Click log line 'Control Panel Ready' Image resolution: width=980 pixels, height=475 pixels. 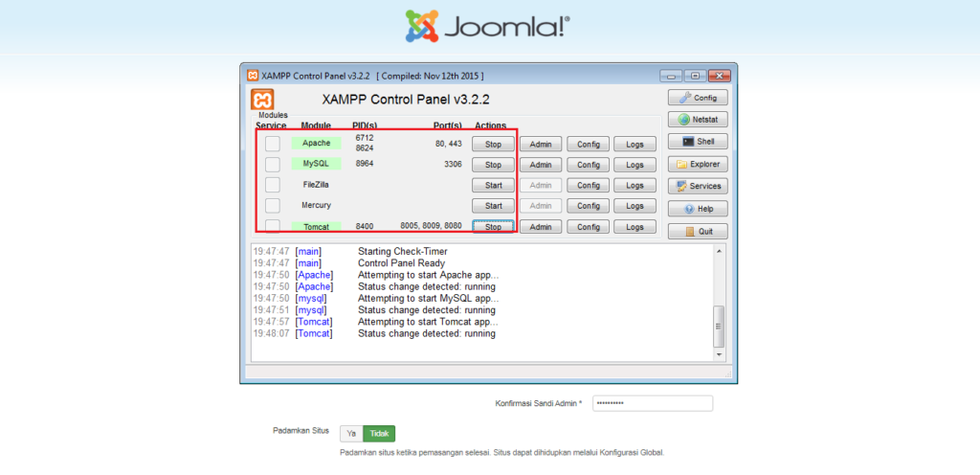401,263
